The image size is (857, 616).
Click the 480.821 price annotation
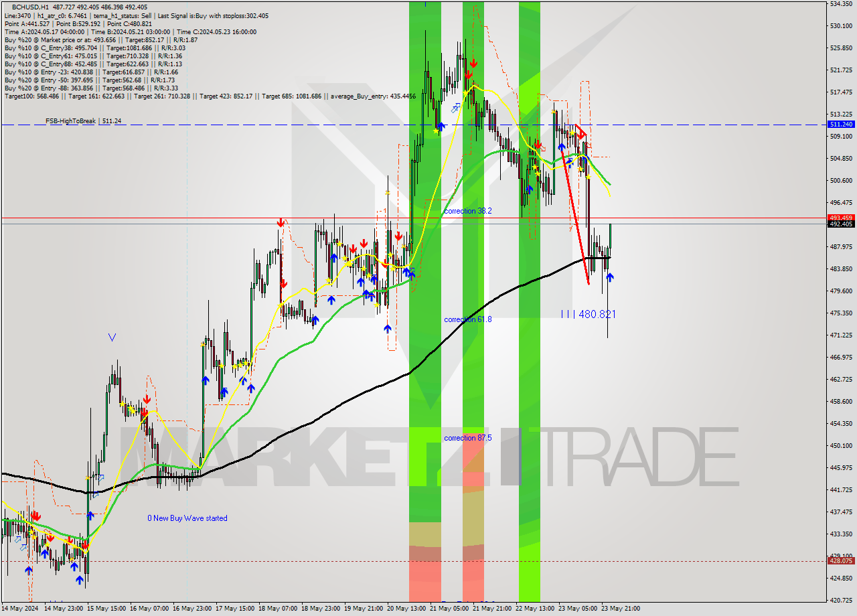click(x=589, y=314)
